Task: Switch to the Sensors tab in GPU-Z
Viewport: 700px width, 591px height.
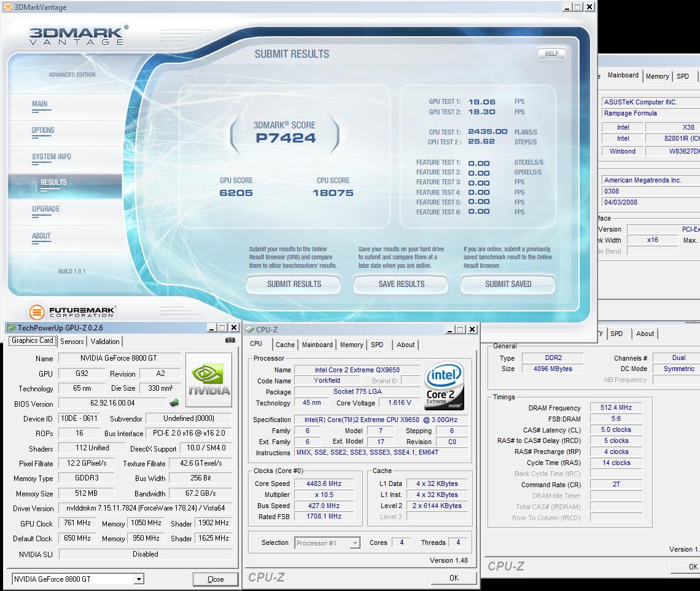Action: click(x=72, y=342)
